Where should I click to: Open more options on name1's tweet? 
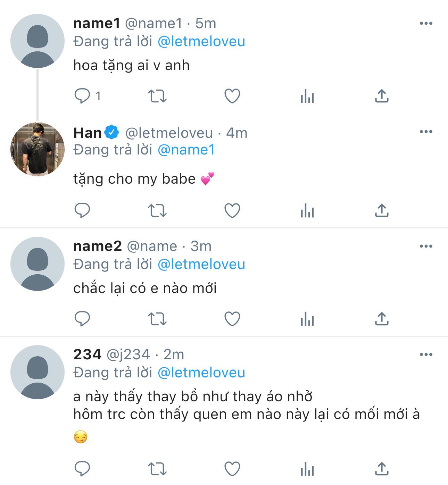pos(426,24)
